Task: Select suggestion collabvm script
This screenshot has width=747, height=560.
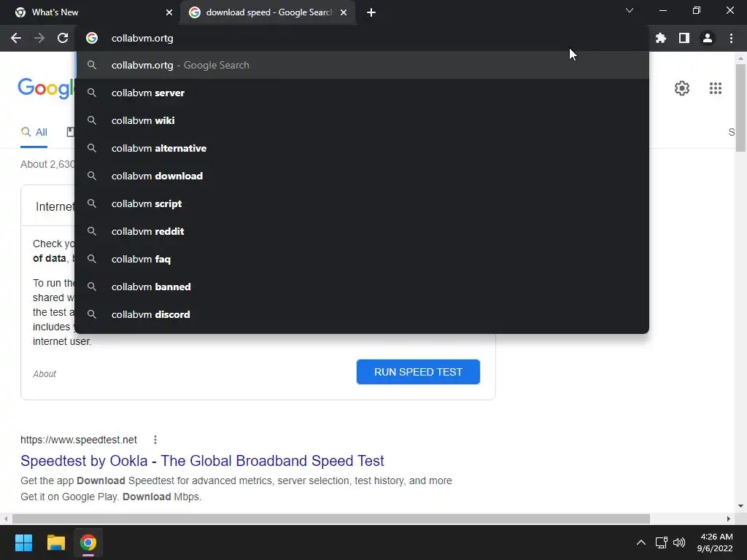Action: [x=362, y=203]
